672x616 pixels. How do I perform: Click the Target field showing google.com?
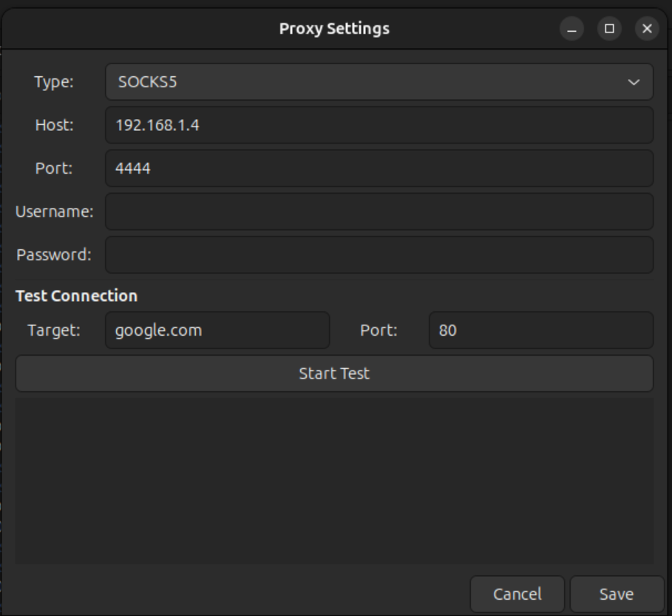point(217,331)
